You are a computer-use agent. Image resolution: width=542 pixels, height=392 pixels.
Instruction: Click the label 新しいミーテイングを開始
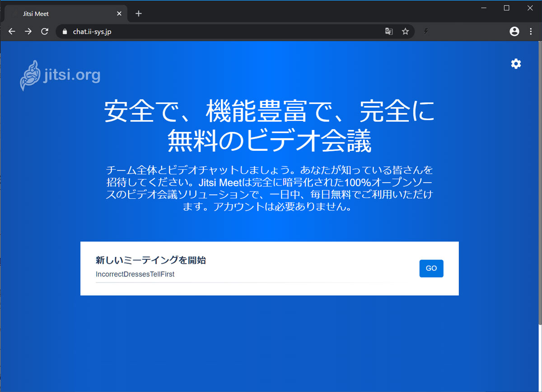coord(151,260)
